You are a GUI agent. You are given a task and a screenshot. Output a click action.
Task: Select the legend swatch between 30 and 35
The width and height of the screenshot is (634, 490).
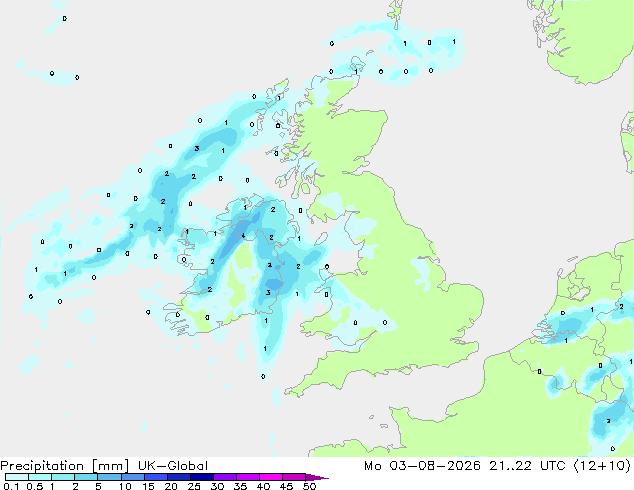point(225,477)
